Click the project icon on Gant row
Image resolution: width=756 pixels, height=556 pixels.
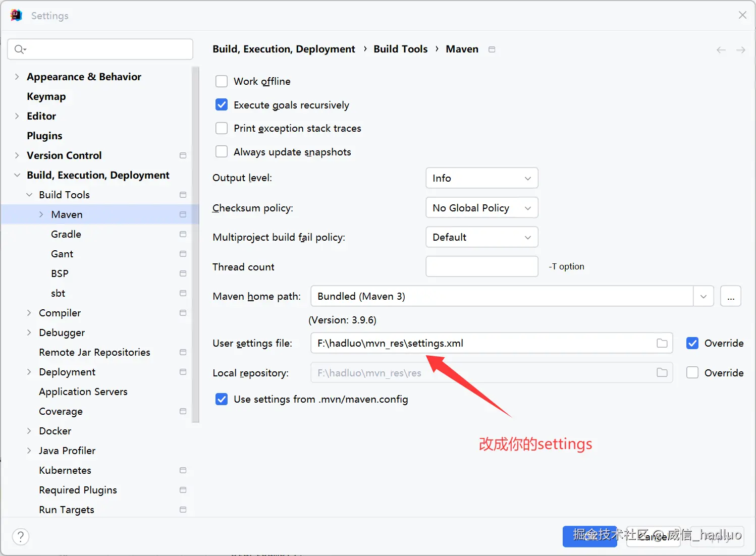183,254
